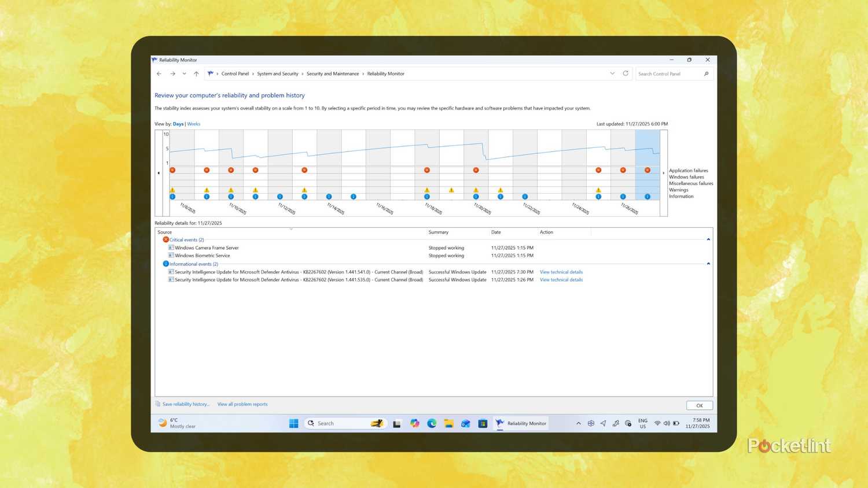The width and height of the screenshot is (868, 488).
Task: Collapse the Critical events section
Action: [x=708, y=239]
